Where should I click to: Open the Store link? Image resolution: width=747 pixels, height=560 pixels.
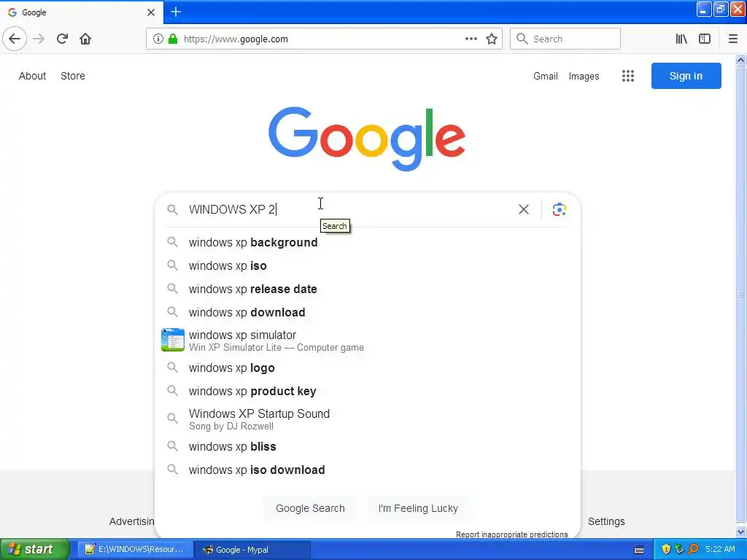[73, 76]
